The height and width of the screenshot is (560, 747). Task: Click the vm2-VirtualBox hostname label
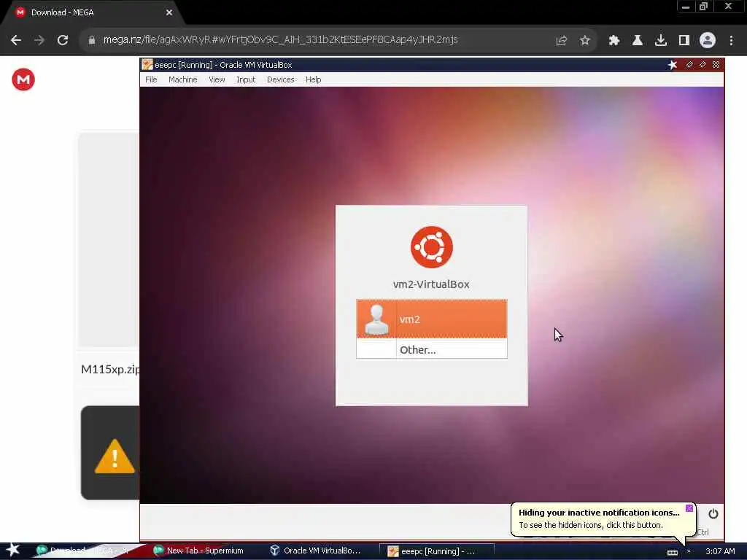pyautogui.click(x=431, y=284)
